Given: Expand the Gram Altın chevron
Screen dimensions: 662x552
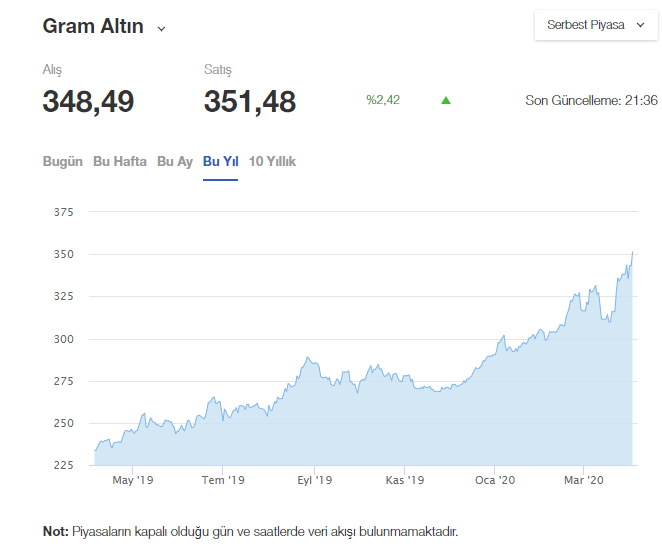Looking at the screenshot, I should point(161,29).
